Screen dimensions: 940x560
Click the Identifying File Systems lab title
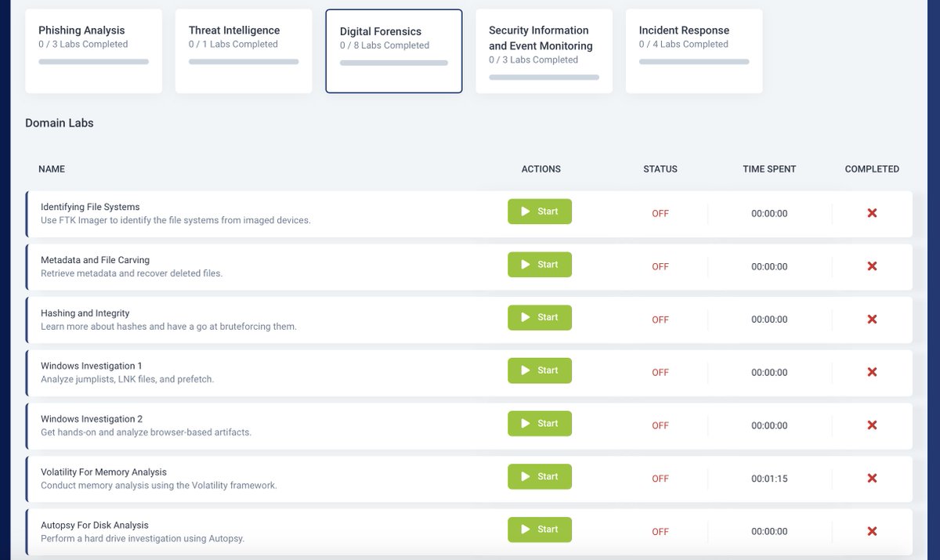coord(90,208)
